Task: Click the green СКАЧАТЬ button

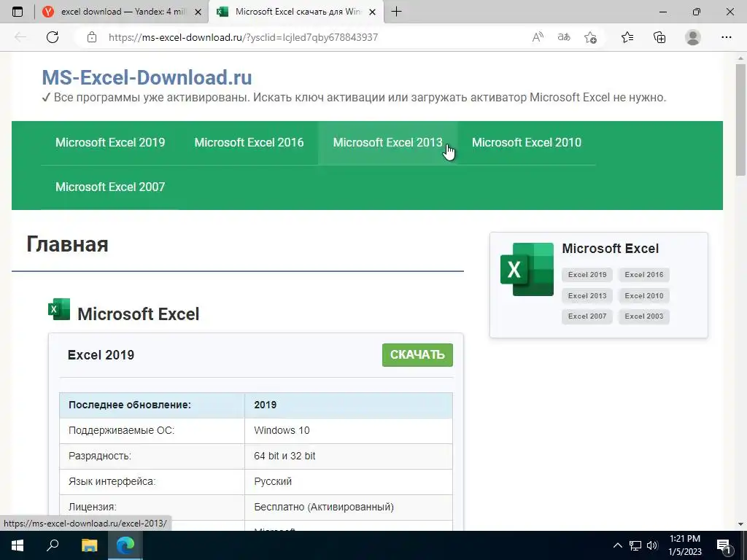Action: pyautogui.click(x=417, y=355)
